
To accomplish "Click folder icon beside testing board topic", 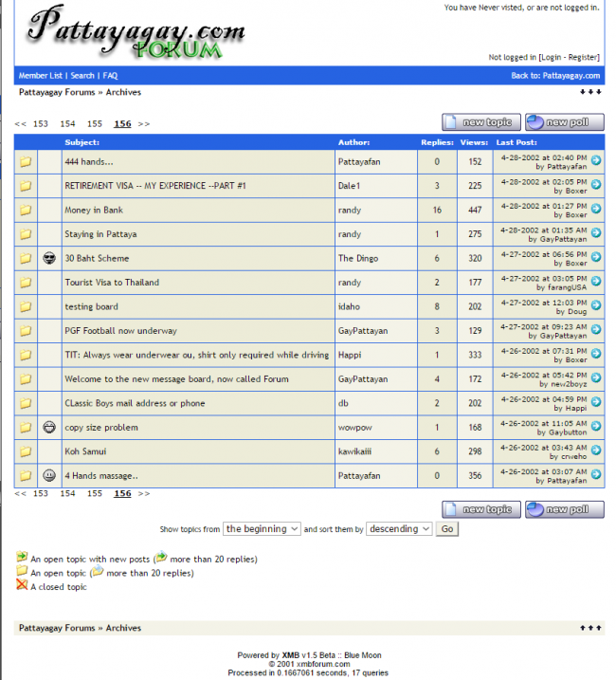I will point(26,306).
